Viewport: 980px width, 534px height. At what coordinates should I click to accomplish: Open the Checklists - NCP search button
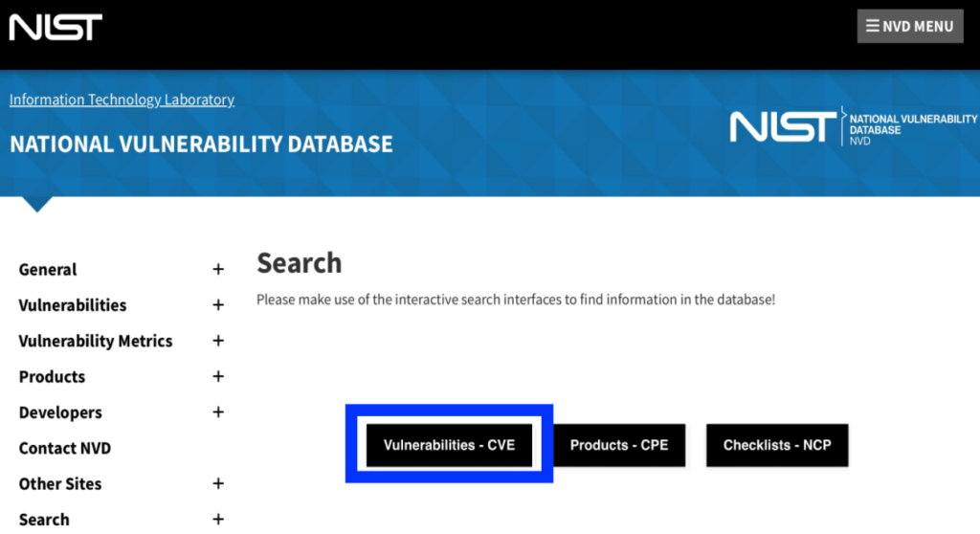tap(777, 445)
